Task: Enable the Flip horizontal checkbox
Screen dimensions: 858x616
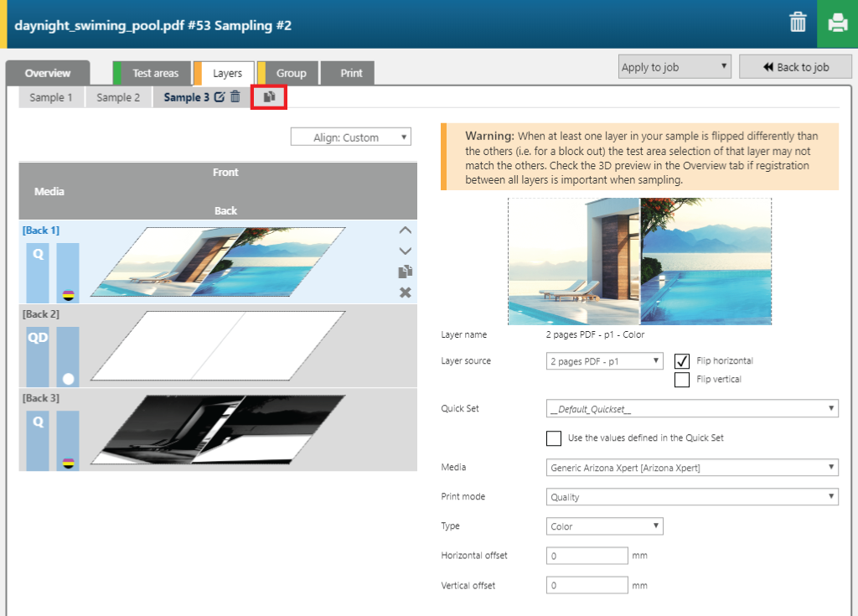Action: 682,361
